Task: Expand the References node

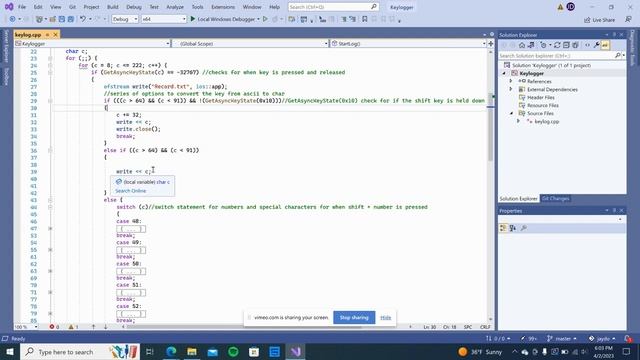Action: tap(511, 81)
